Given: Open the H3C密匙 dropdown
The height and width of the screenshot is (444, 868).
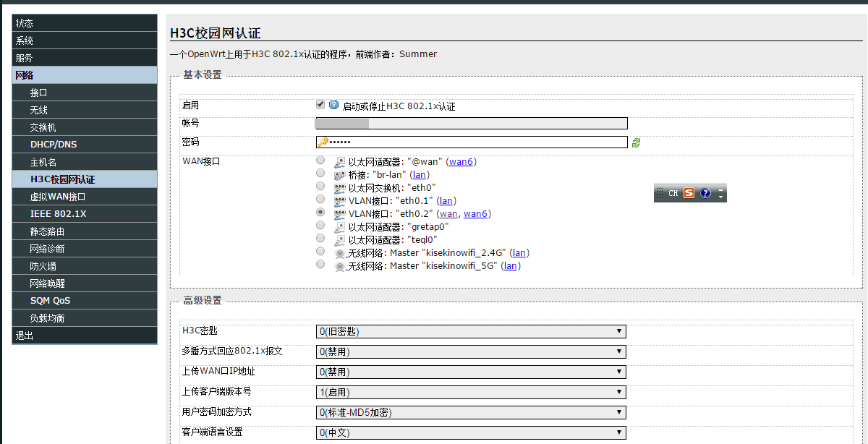Looking at the screenshot, I should 471,331.
